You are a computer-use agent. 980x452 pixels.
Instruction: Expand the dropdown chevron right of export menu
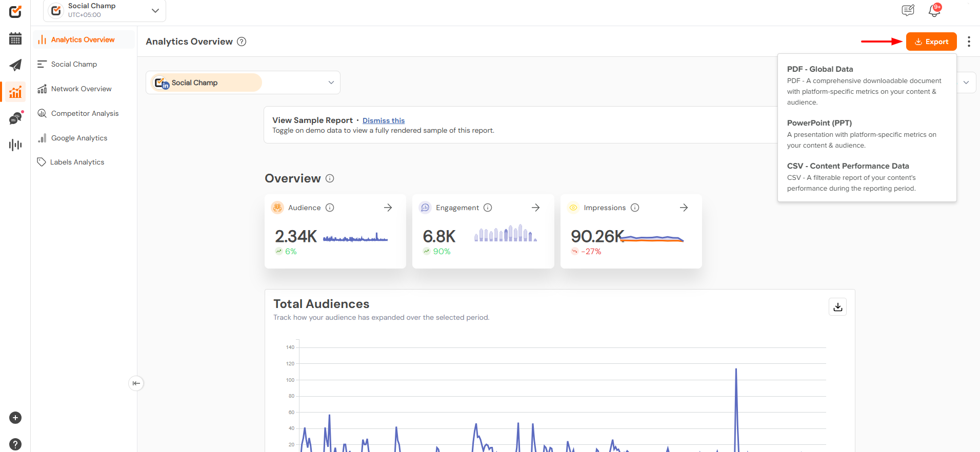(966, 83)
